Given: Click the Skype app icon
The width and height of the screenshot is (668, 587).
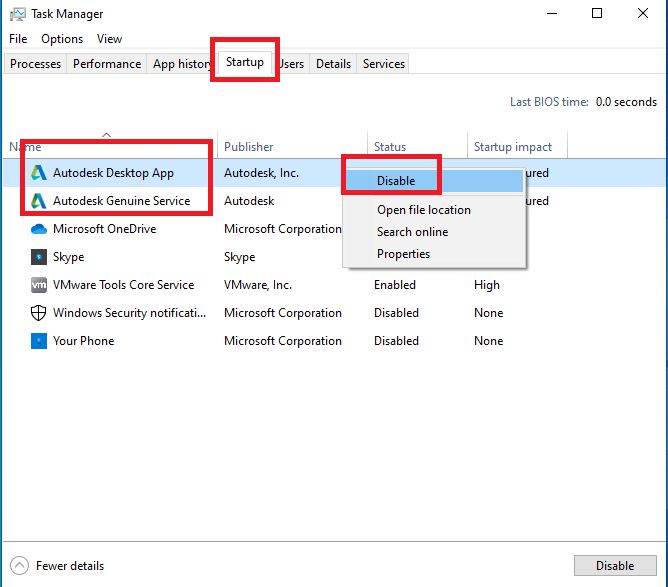Looking at the screenshot, I should 39,257.
